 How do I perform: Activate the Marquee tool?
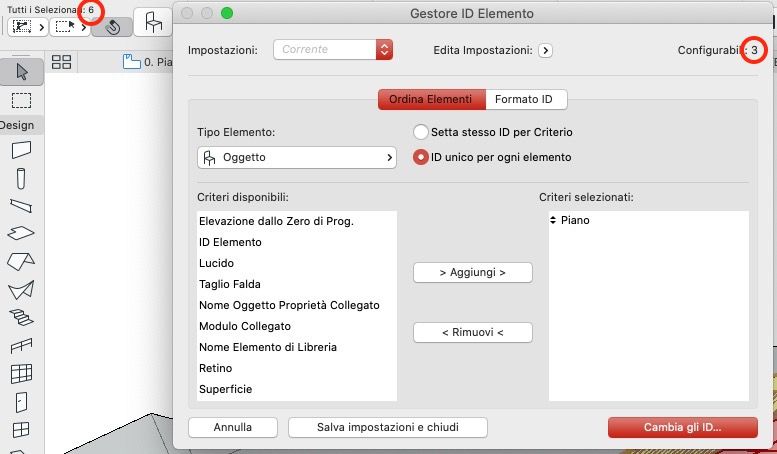click(21, 100)
